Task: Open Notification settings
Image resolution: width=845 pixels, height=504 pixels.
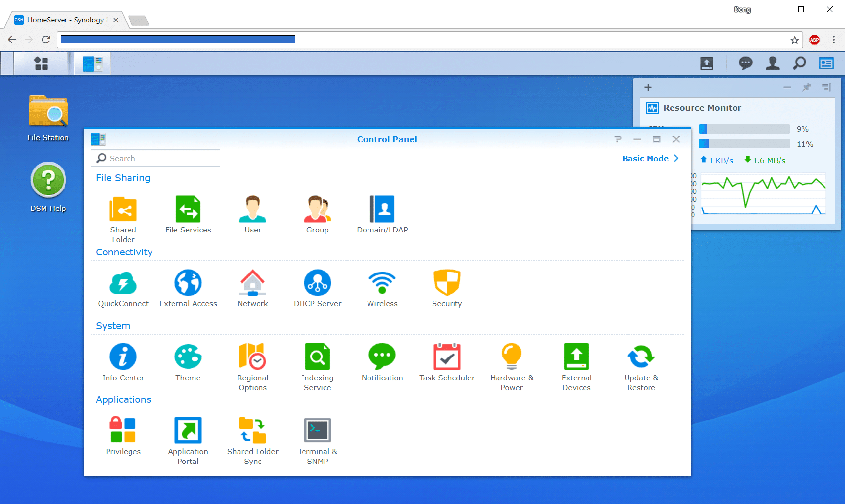Action: pyautogui.click(x=382, y=362)
